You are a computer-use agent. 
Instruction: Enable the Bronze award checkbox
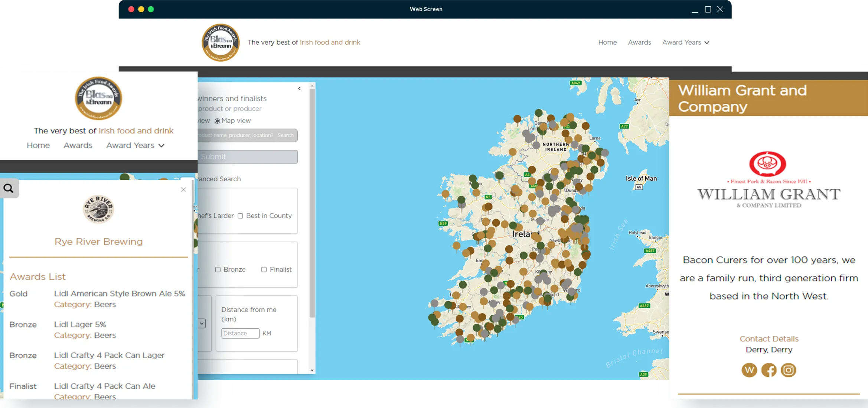[x=218, y=269]
